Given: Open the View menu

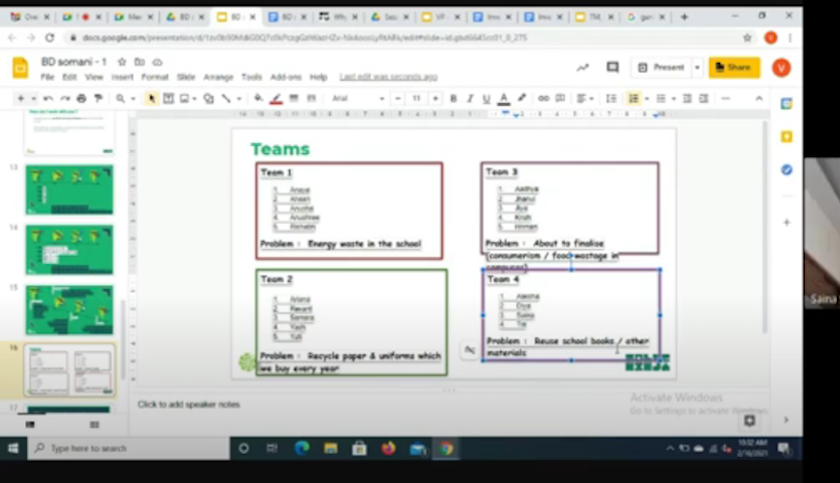Looking at the screenshot, I should click(x=94, y=77).
